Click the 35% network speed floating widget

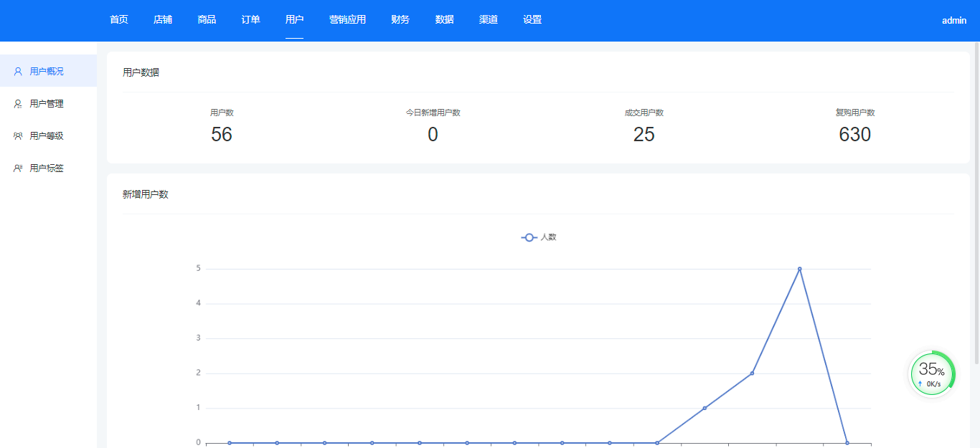(931, 373)
